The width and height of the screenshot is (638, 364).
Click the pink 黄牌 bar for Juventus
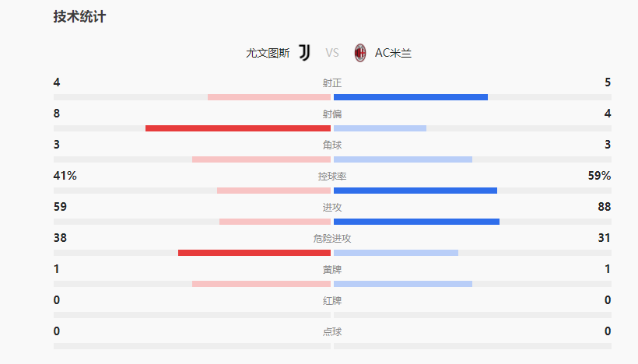pos(261,284)
